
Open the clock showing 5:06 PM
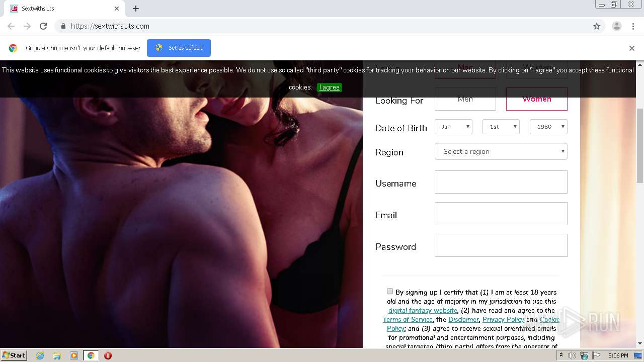[x=618, y=355]
